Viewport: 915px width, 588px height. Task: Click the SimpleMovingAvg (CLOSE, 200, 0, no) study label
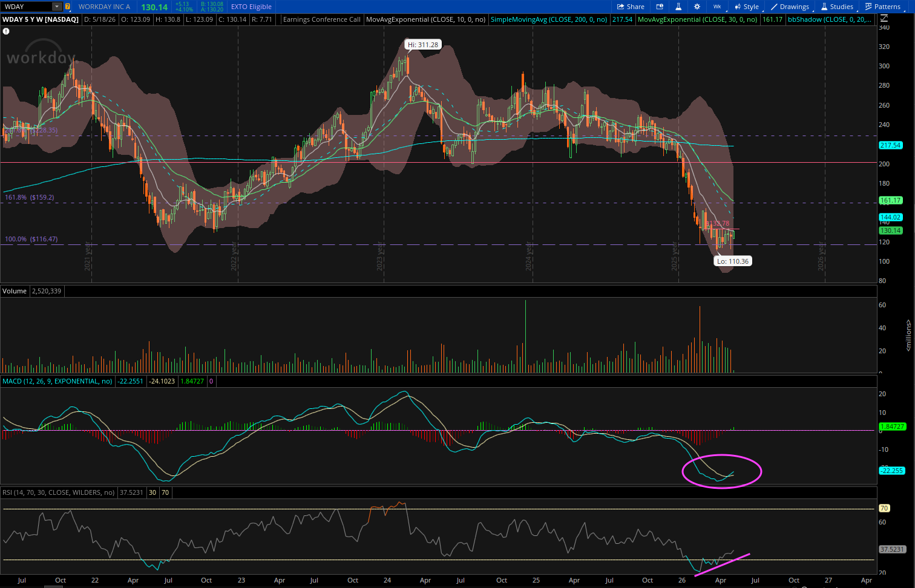pos(549,19)
